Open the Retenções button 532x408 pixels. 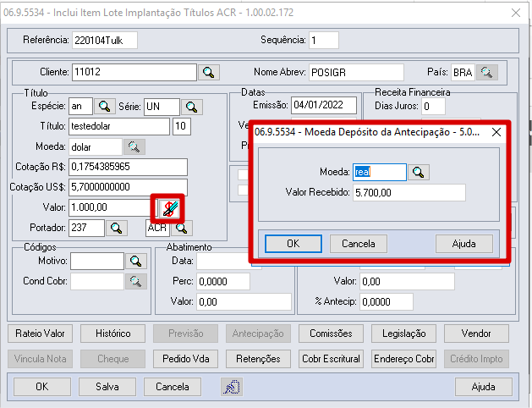click(258, 359)
